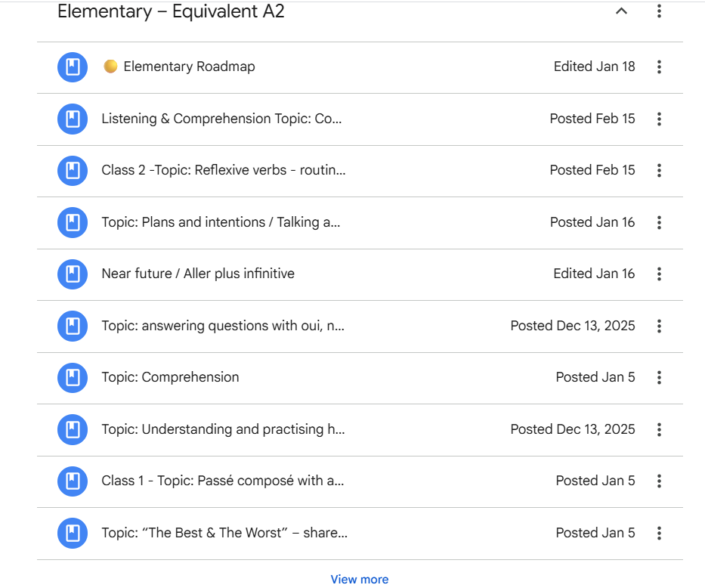Open the Topic: Comprehension material

(x=170, y=378)
